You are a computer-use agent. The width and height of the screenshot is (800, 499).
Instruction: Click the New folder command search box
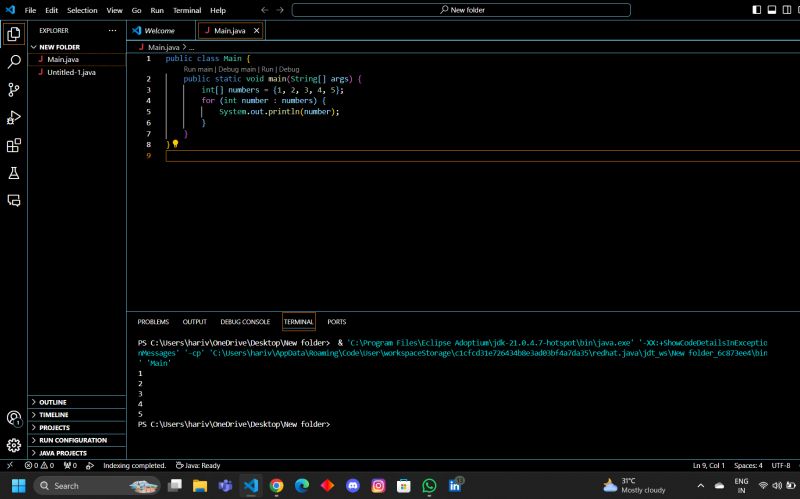(x=462, y=10)
